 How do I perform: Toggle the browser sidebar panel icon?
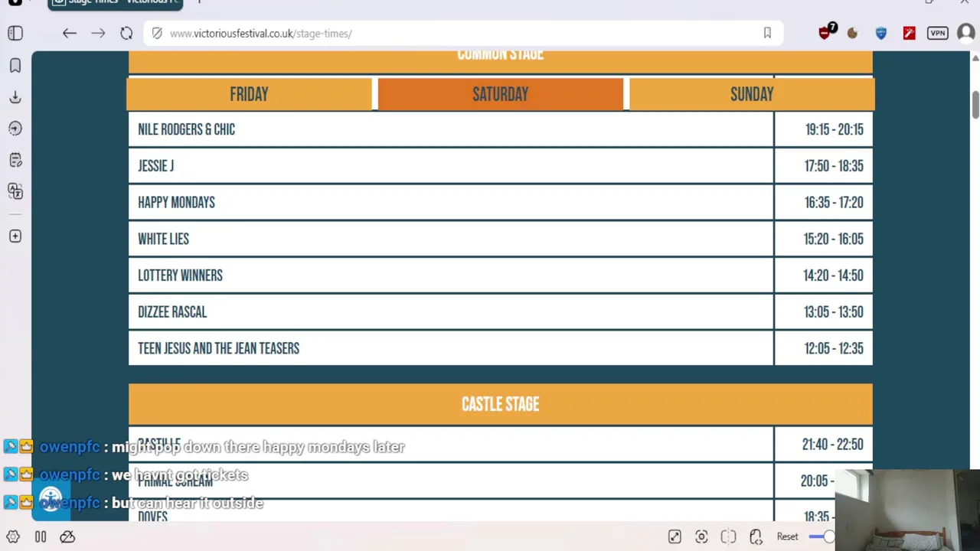click(15, 33)
